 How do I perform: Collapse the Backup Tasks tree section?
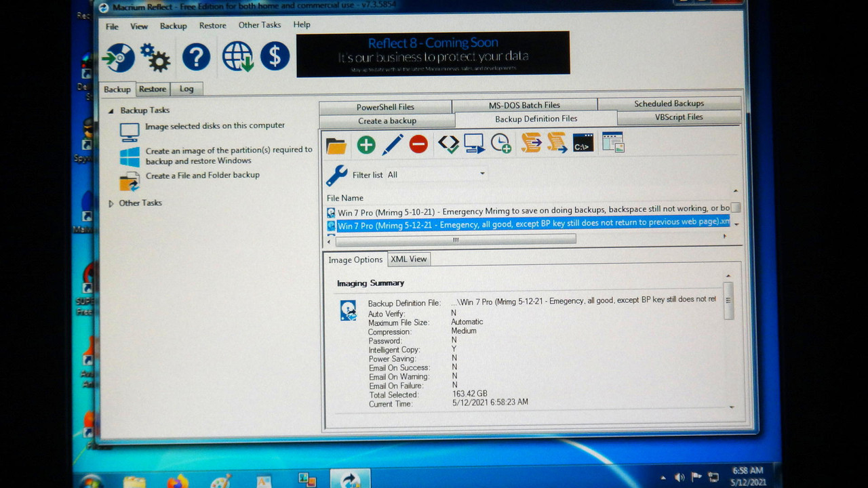[x=111, y=110]
